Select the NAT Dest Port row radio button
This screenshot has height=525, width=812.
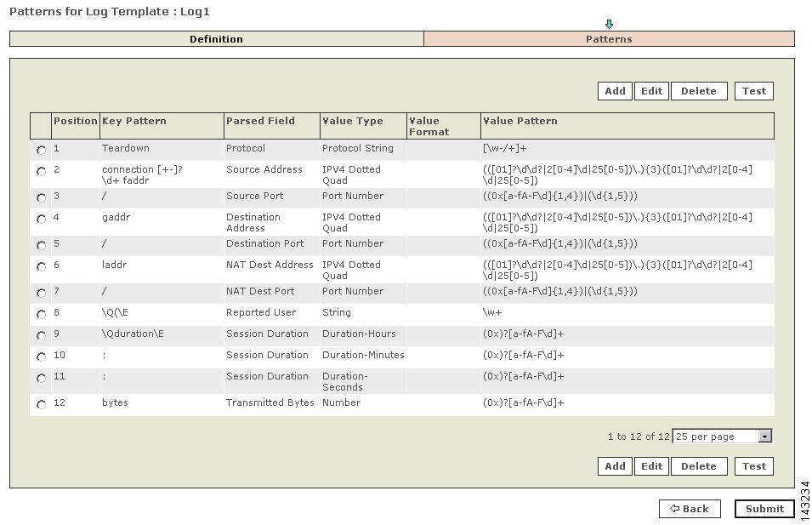41,292
